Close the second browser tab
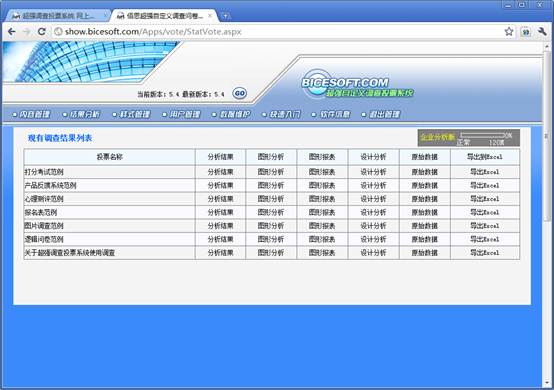554x390 pixels. pyautogui.click(x=210, y=16)
